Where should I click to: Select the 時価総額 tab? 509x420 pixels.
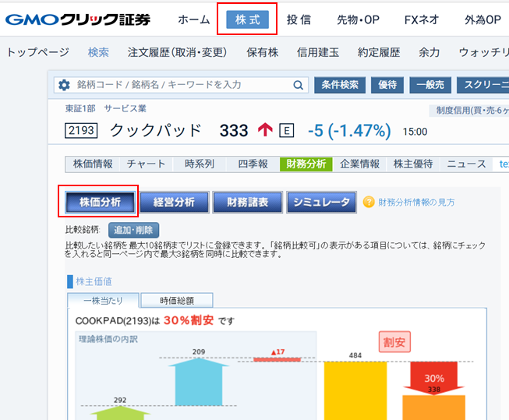click(x=177, y=301)
